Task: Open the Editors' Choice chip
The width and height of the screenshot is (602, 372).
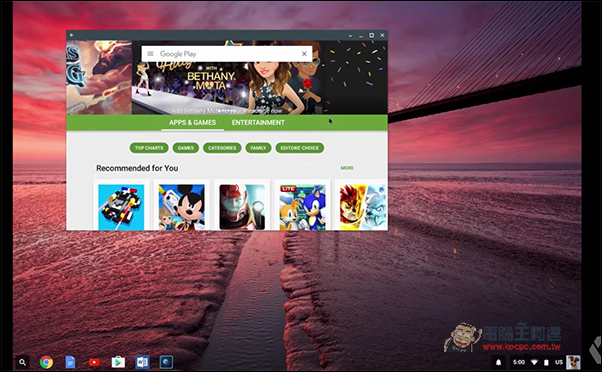Action: point(299,148)
